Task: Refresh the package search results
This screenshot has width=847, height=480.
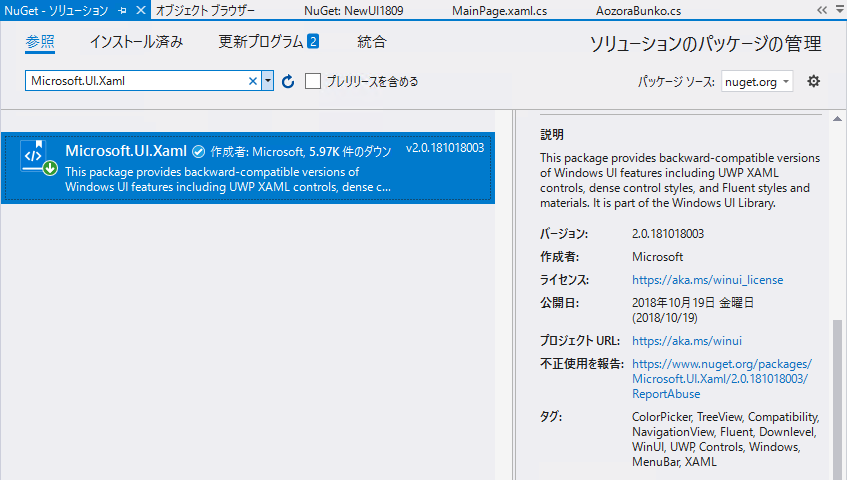Action: pyautogui.click(x=288, y=82)
